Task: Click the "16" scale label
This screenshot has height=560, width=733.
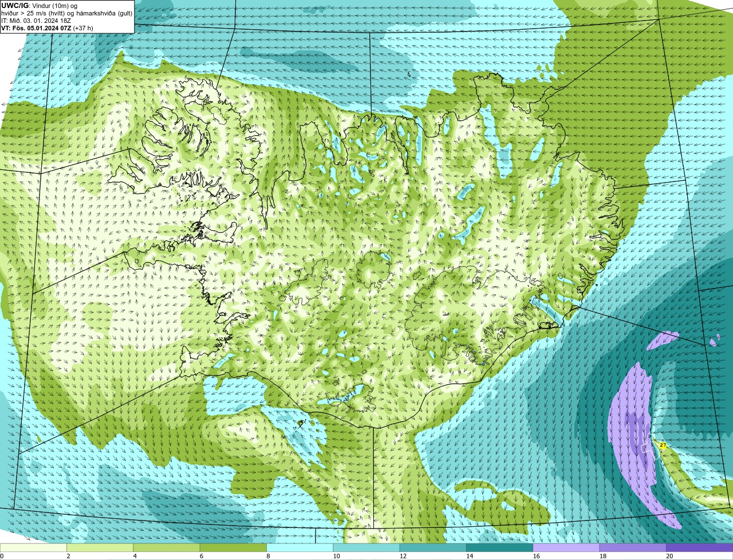Action: coord(536,556)
